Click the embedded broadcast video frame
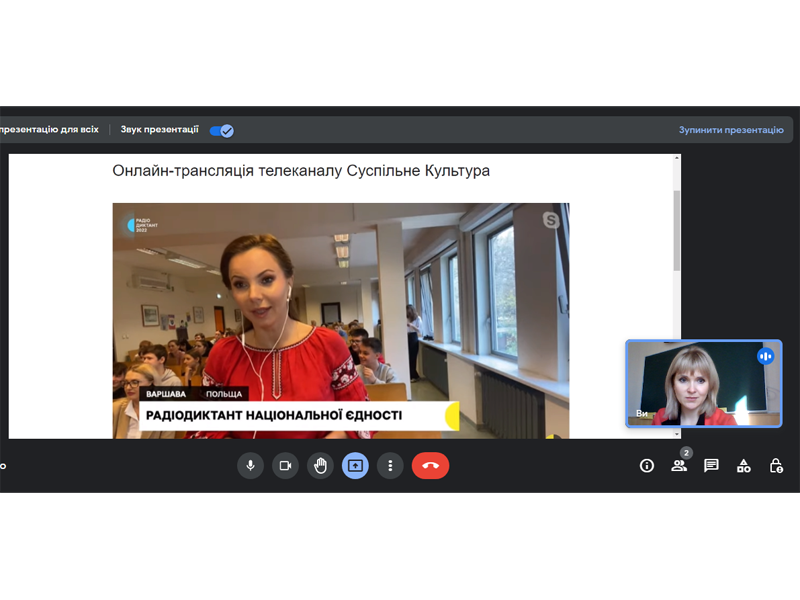The width and height of the screenshot is (800, 600). tap(341, 320)
